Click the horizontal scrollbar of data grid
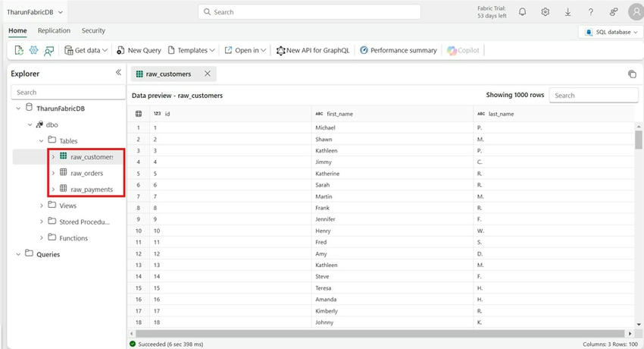 click(380, 333)
